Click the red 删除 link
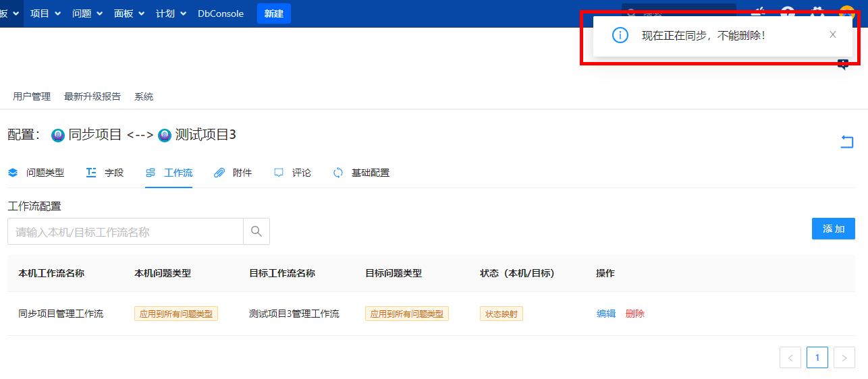 [x=634, y=314]
